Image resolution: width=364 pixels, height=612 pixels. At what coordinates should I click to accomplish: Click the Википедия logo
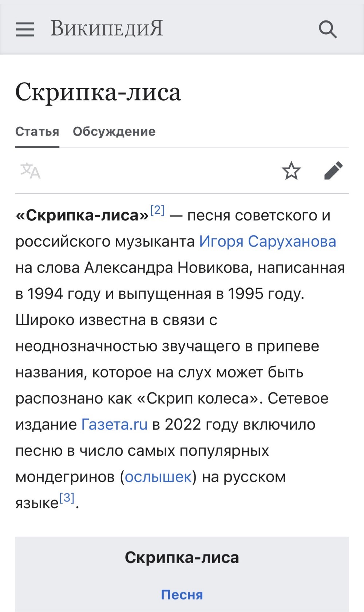tap(107, 28)
